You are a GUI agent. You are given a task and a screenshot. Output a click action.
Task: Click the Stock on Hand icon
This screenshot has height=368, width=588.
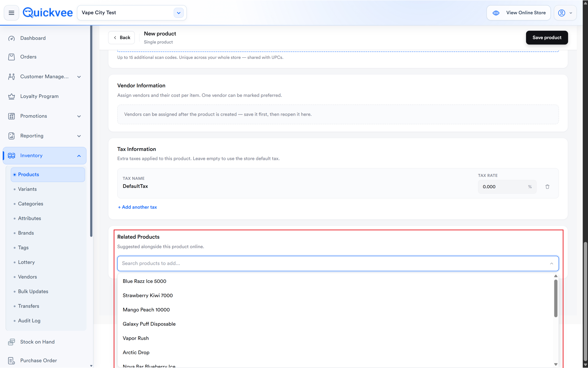[11, 342]
